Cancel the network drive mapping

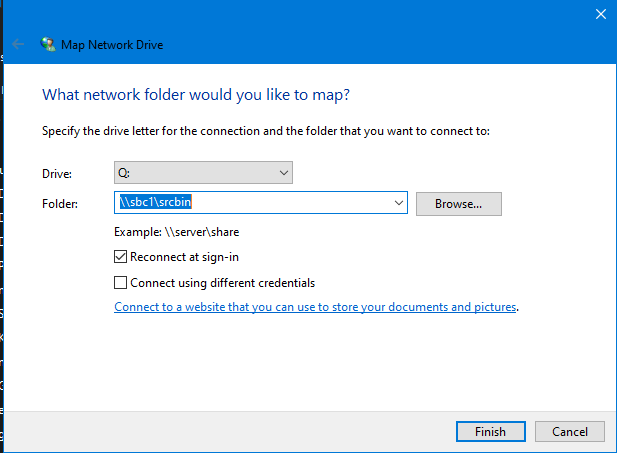(x=570, y=432)
